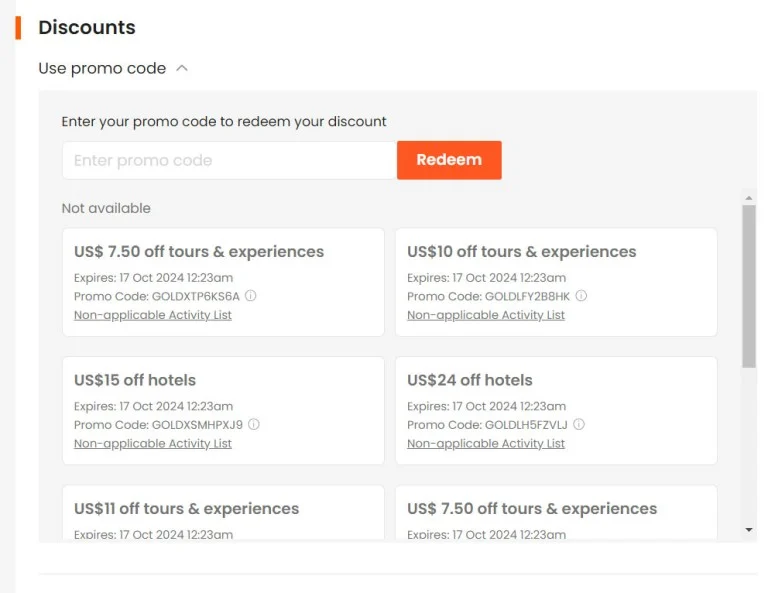Open Non-applicable Activity List for US$24 off hotels
768x593 pixels.
click(486, 443)
